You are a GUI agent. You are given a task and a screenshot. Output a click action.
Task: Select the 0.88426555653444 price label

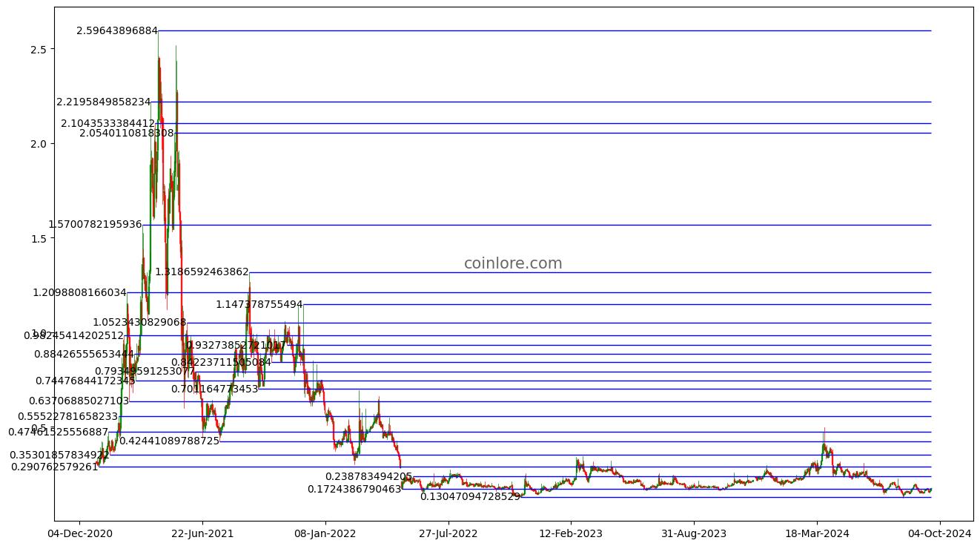point(84,354)
